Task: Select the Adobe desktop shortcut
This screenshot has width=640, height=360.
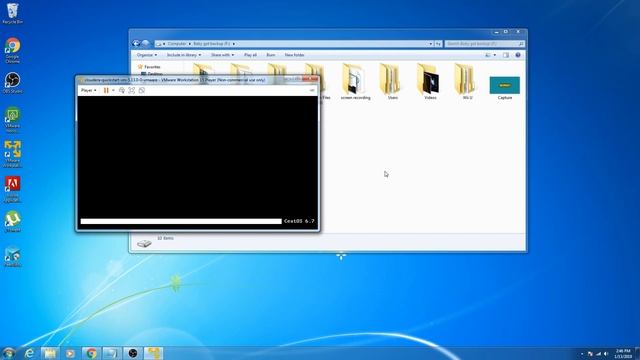Action: click(x=13, y=189)
